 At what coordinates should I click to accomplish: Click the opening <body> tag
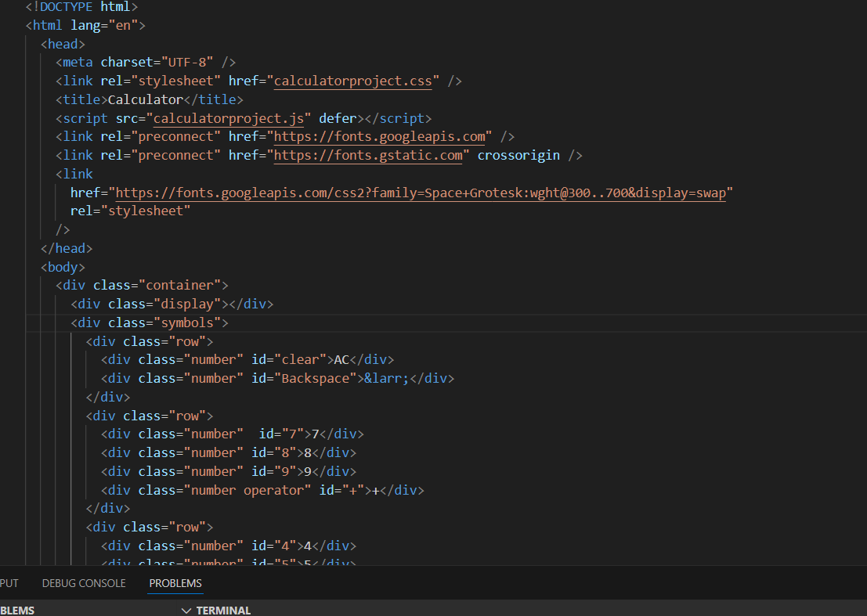63,268
